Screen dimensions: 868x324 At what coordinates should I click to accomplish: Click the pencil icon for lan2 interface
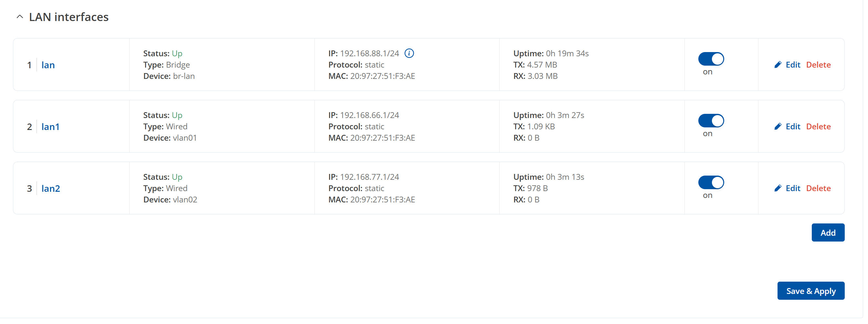pos(778,188)
